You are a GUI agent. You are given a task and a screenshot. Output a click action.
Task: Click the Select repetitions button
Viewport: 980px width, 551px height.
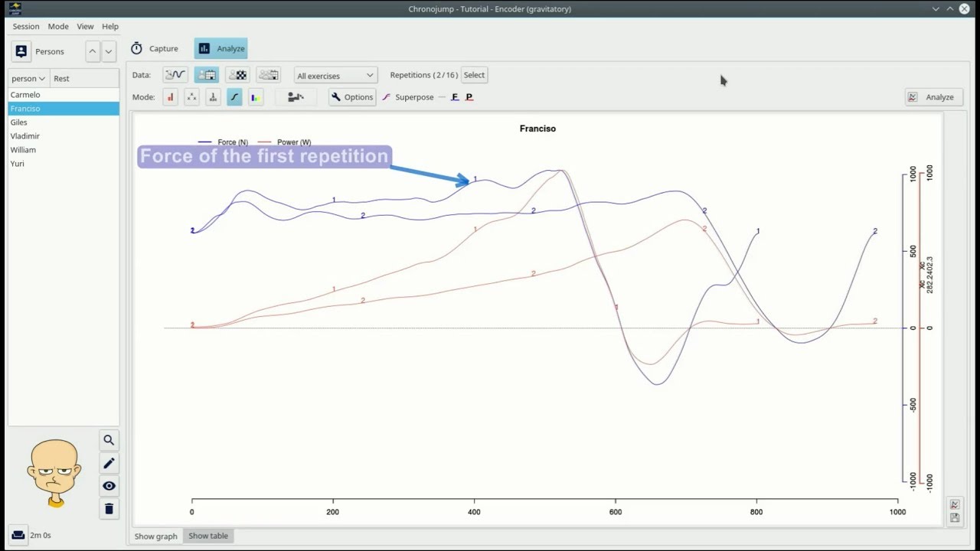[x=474, y=75]
